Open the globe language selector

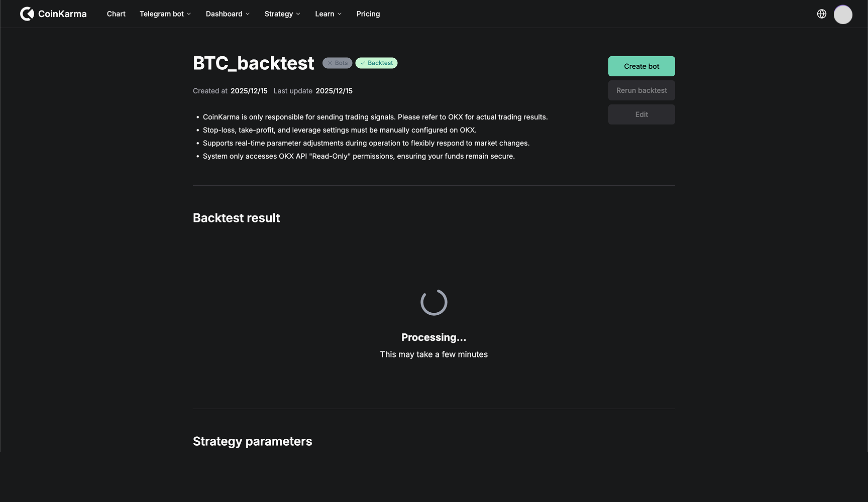point(822,14)
